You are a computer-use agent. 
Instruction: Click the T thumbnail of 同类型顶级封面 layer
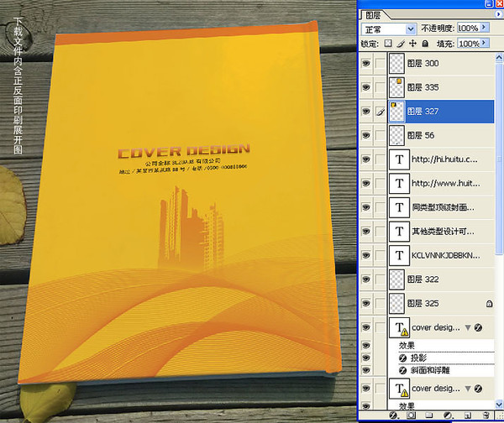click(x=399, y=207)
